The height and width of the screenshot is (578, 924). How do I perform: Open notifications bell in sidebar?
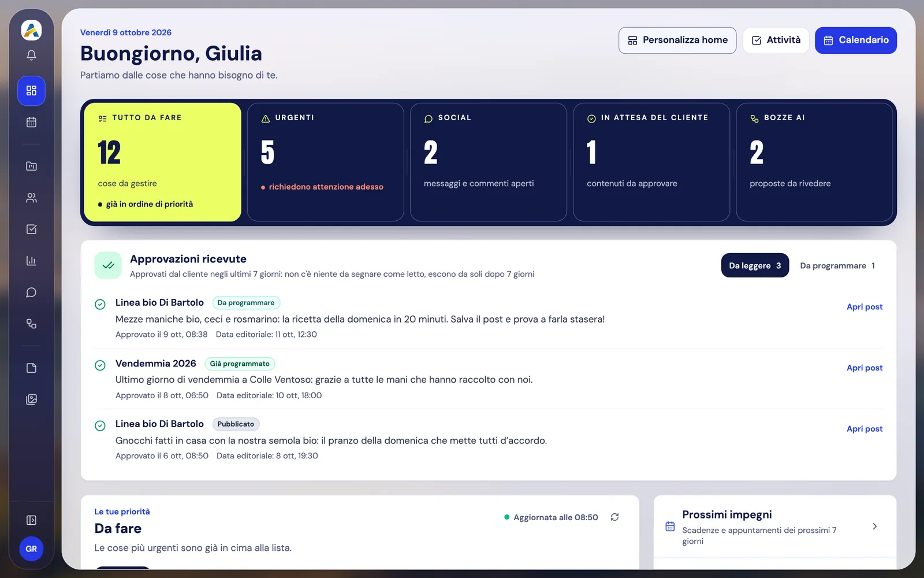coord(31,55)
